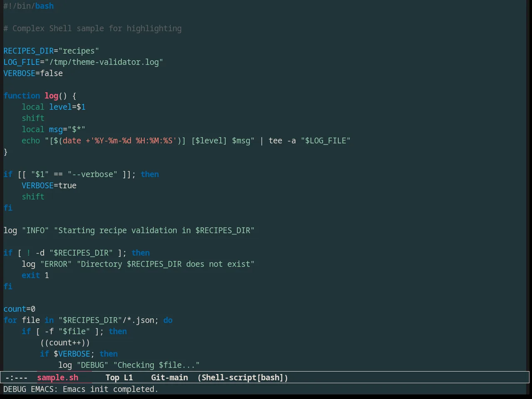Click the VERBOSE=true line
Viewport: 532px width, 399px height.
(49, 185)
